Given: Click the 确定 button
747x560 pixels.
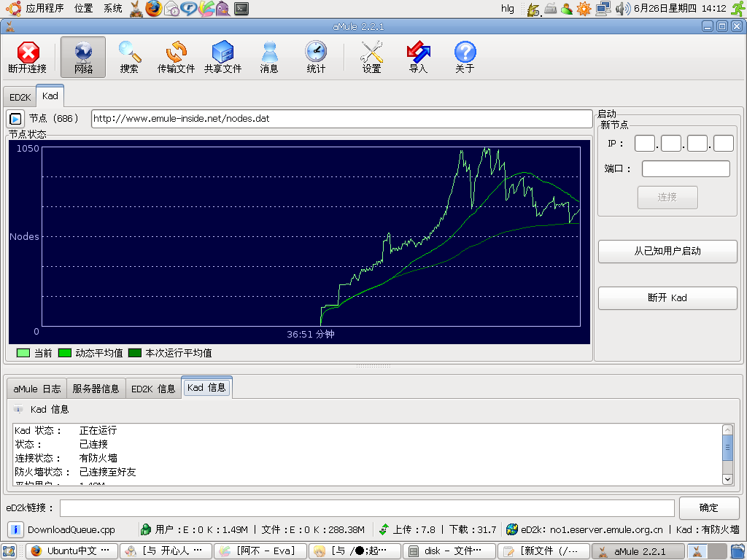Looking at the screenshot, I should [708, 507].
